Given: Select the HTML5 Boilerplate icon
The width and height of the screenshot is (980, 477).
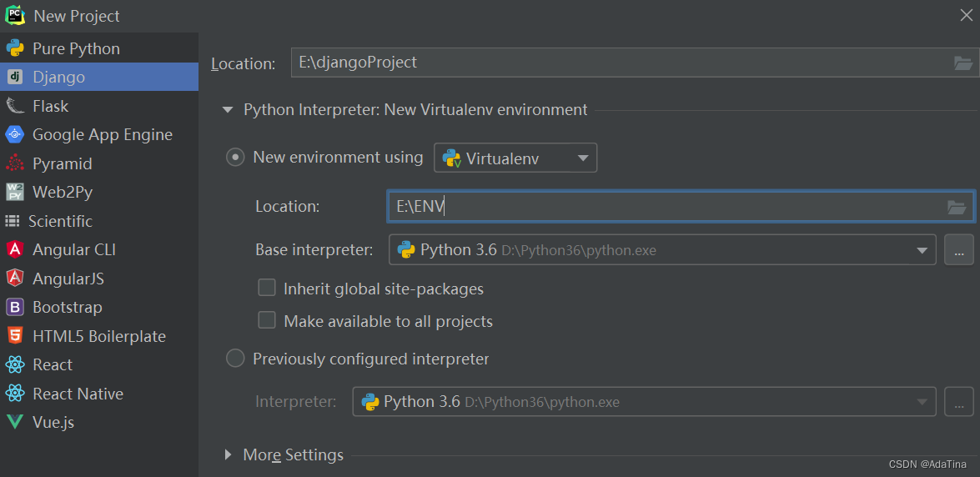Looking at the screenshot, I should [15, 336].
